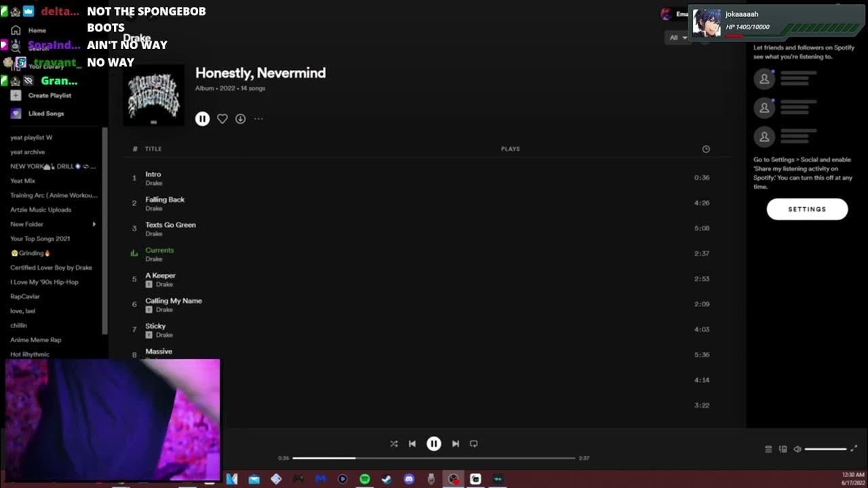Open the 'yeat playlist W' playlist
Viewport: 868px width, 488px height.
(31, 138)
